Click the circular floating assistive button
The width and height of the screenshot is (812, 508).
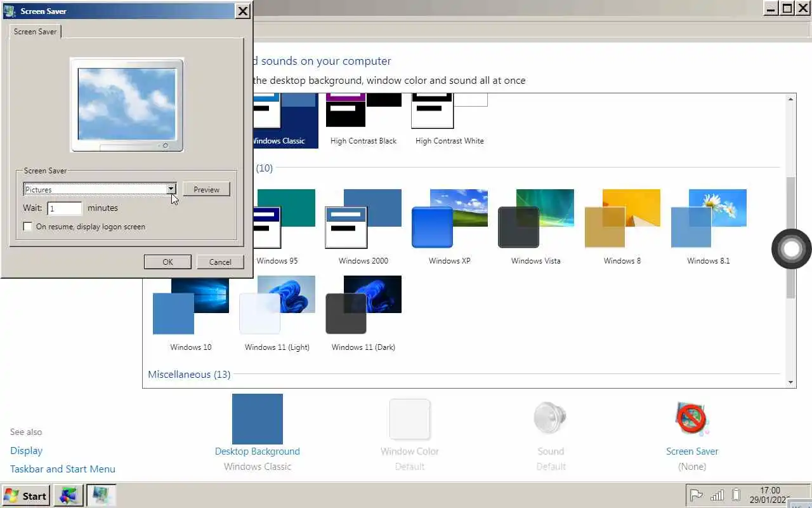click(792, 249)
